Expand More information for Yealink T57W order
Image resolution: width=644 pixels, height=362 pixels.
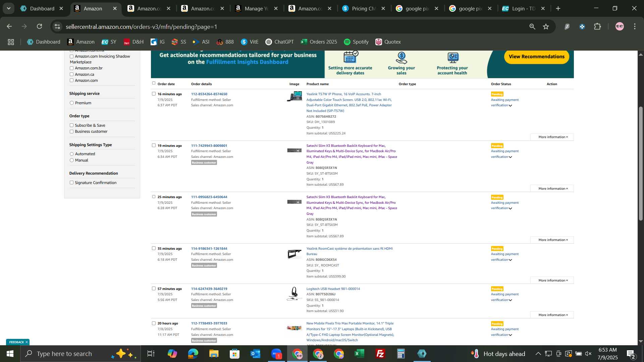click(552, 137)
